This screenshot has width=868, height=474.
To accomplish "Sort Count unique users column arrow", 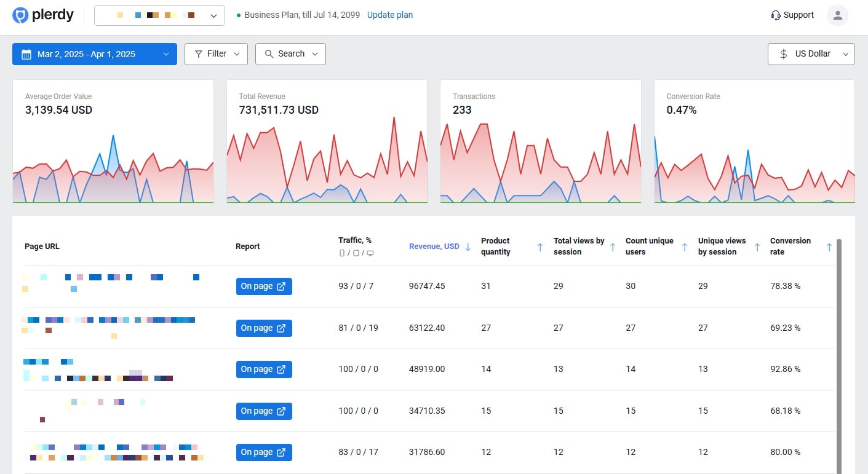I will 685,247.
